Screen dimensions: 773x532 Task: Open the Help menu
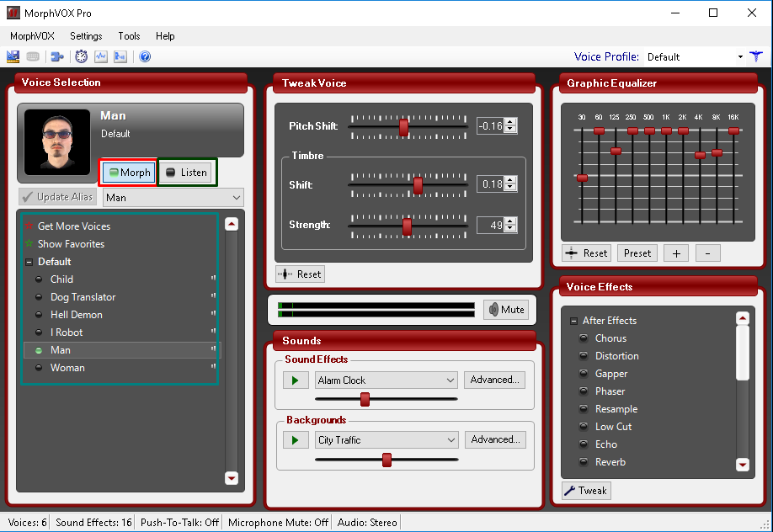click(x=165, y=36)
